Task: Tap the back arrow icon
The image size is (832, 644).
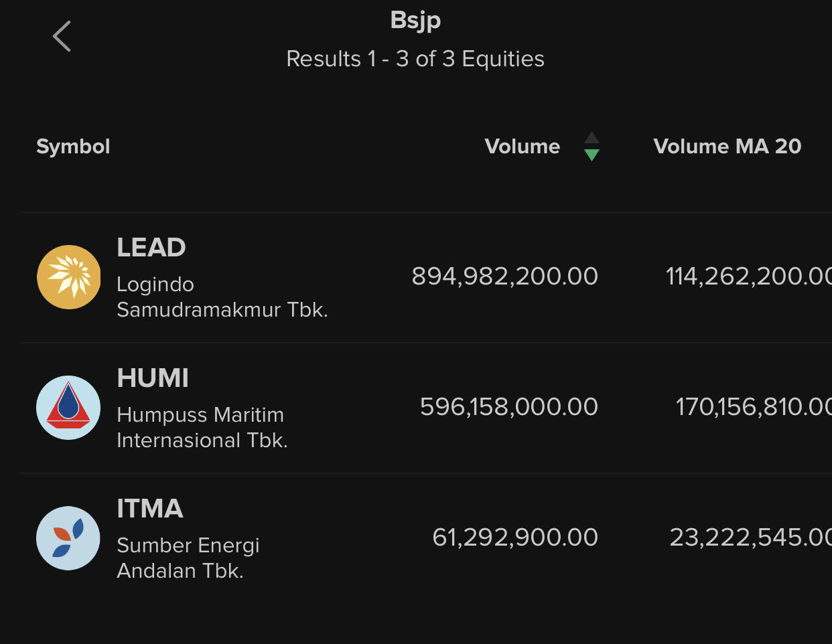Action: [62, 36]
